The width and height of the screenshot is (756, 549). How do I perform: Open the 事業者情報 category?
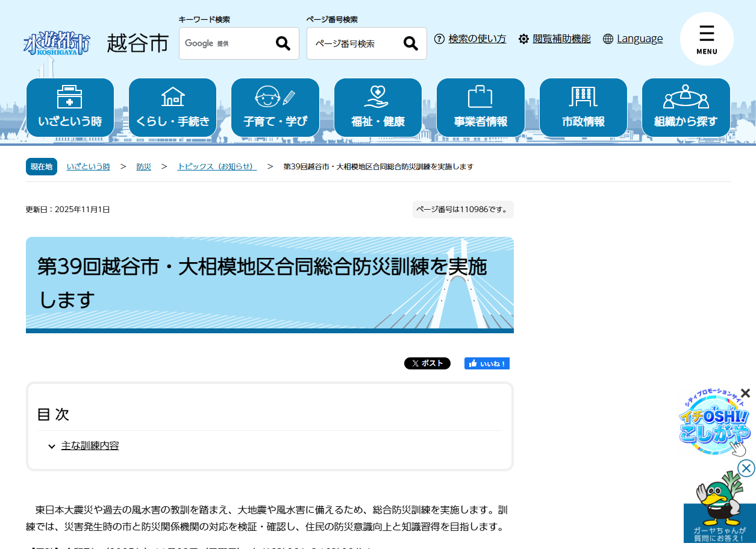[x=480, y=108]
